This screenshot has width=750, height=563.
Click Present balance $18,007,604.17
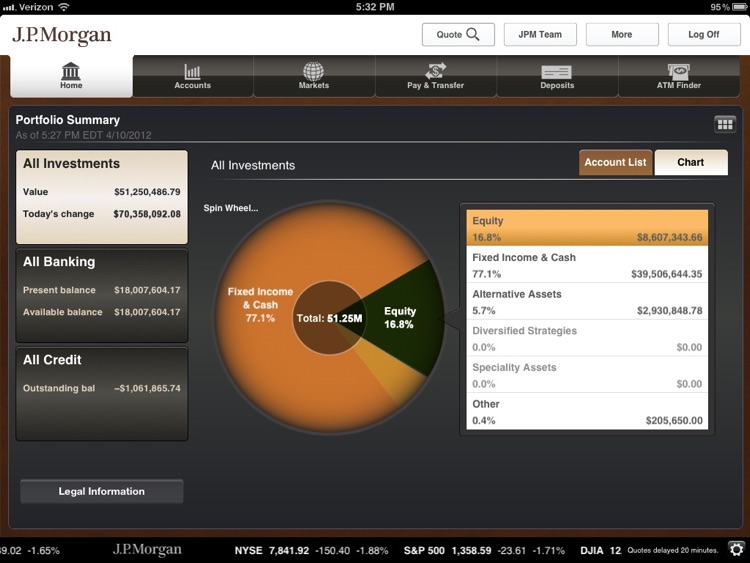pyautogui.click(x=102, y=290)
